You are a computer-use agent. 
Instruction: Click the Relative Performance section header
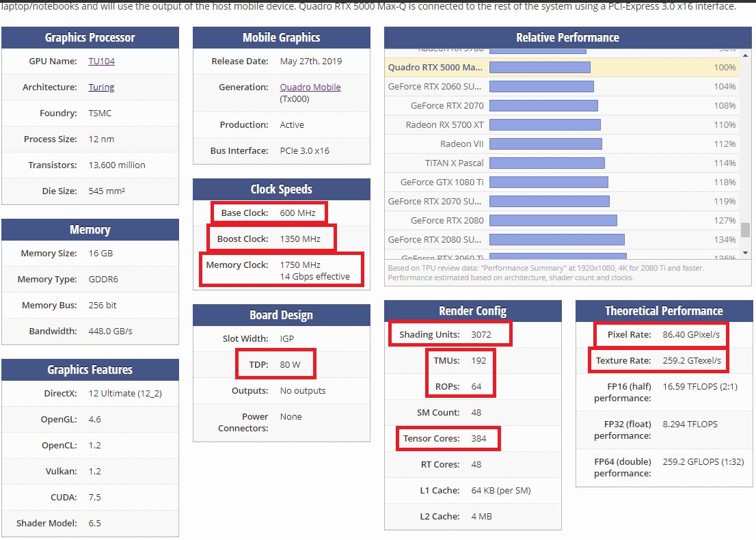click(x=568, y=38)
